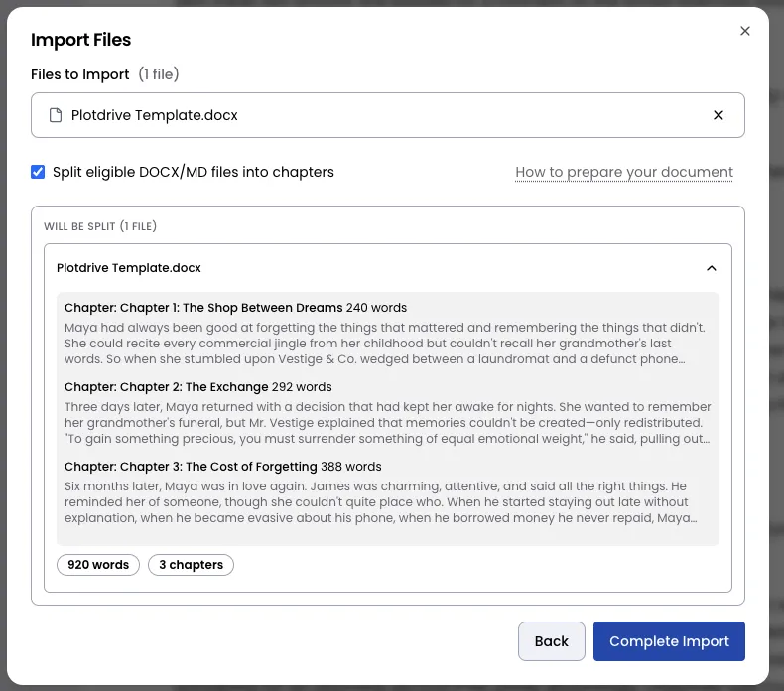Screen dimensions: 784x691
Task: Click the WILL BE SPLIT (1 FILE) label
Action: 100,226
